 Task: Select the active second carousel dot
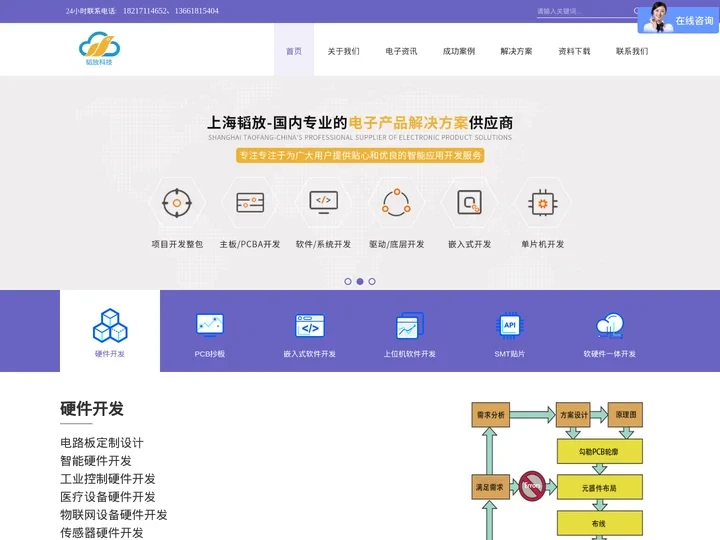tap(360, 281)
